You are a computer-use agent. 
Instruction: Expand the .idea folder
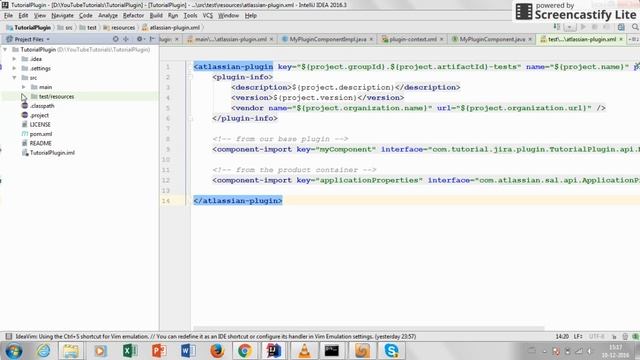(14, 59)
